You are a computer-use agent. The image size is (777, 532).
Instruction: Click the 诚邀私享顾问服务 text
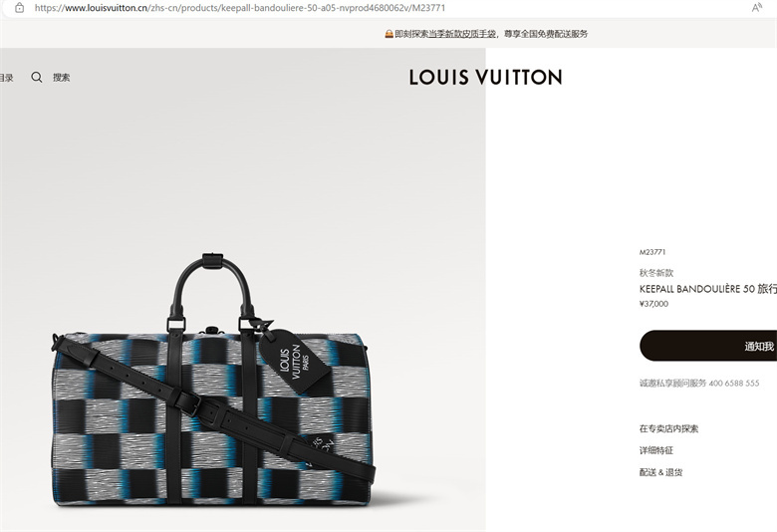(x=672, y=383)
